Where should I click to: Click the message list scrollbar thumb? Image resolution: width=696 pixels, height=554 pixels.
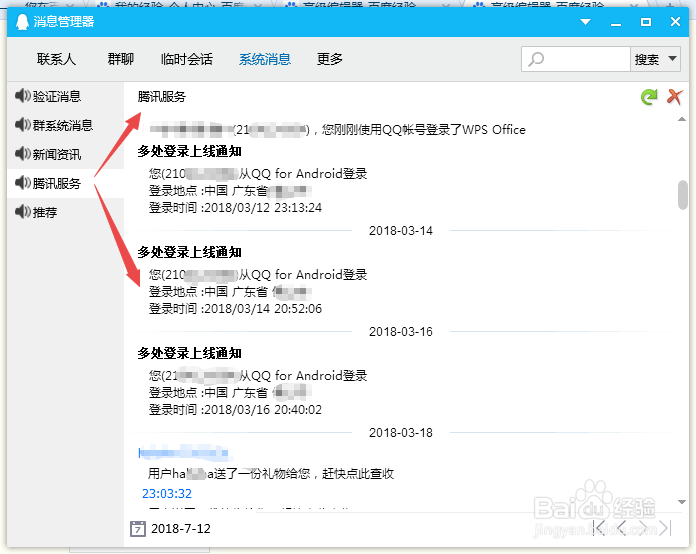[x=683, y=194]
